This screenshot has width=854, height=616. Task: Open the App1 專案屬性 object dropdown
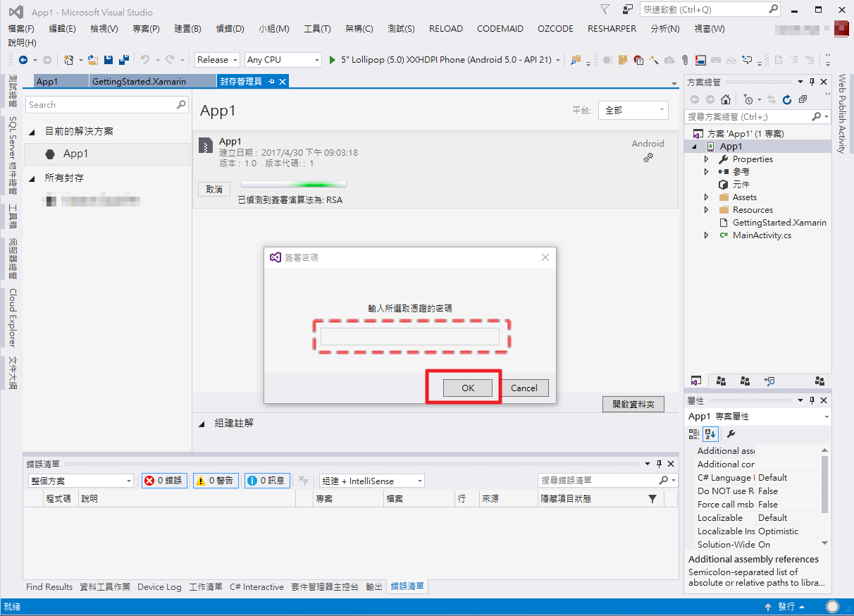[x=758, y=417]
